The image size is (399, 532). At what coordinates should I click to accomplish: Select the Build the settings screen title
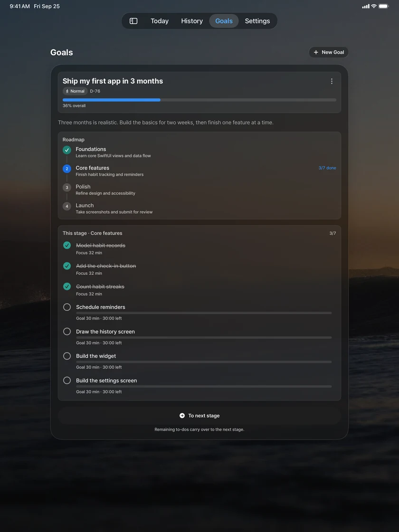(106, 380)
